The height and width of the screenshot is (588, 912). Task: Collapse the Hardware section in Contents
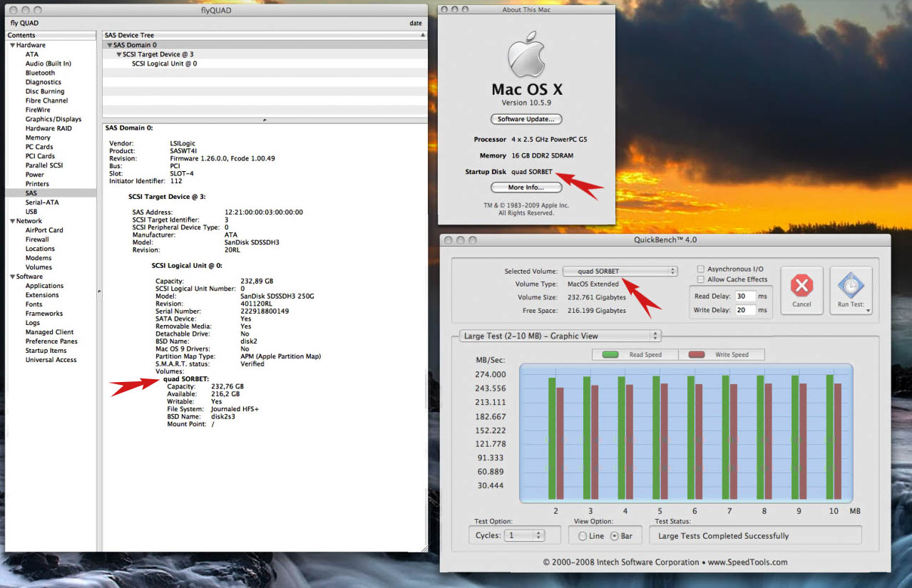click(12, 45)
